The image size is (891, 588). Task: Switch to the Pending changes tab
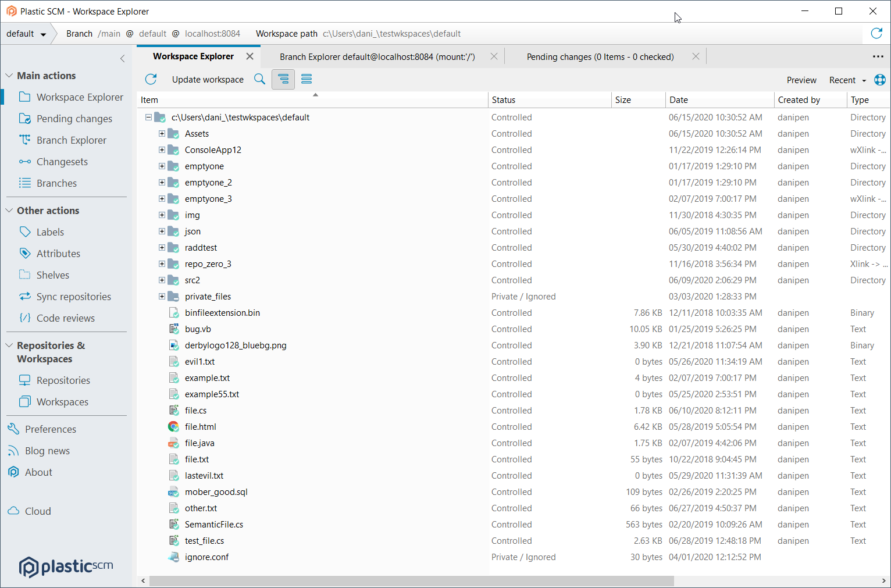coord(600,56)
